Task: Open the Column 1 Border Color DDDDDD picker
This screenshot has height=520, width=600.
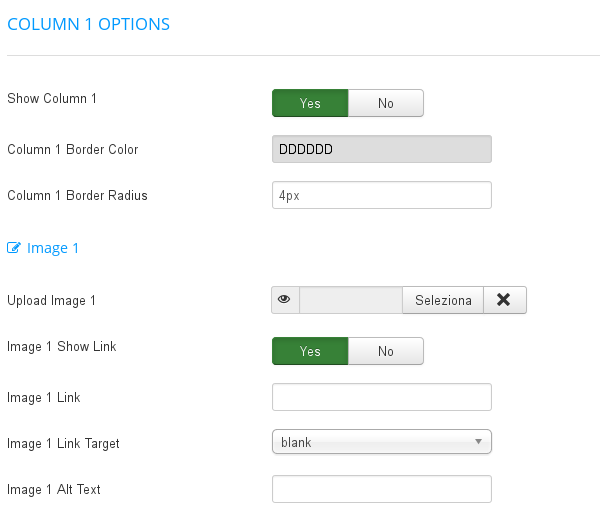Action: pyautogui.click(x=382, y=149)
